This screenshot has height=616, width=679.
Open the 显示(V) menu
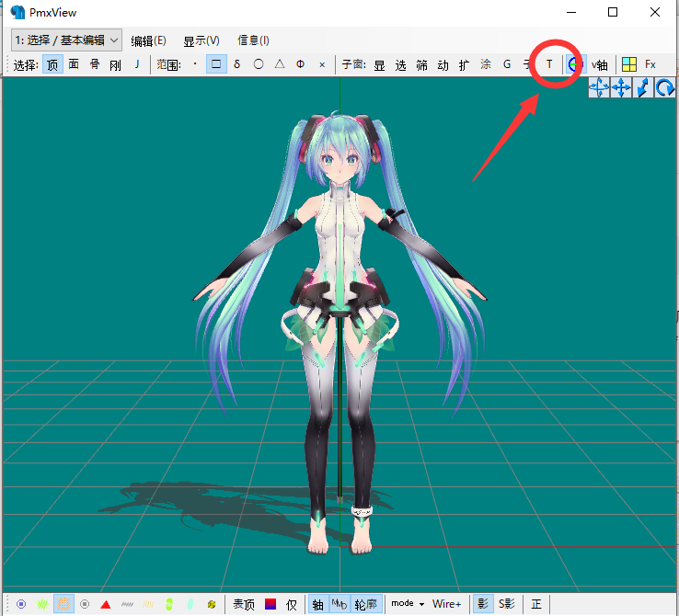coord(201,40)
